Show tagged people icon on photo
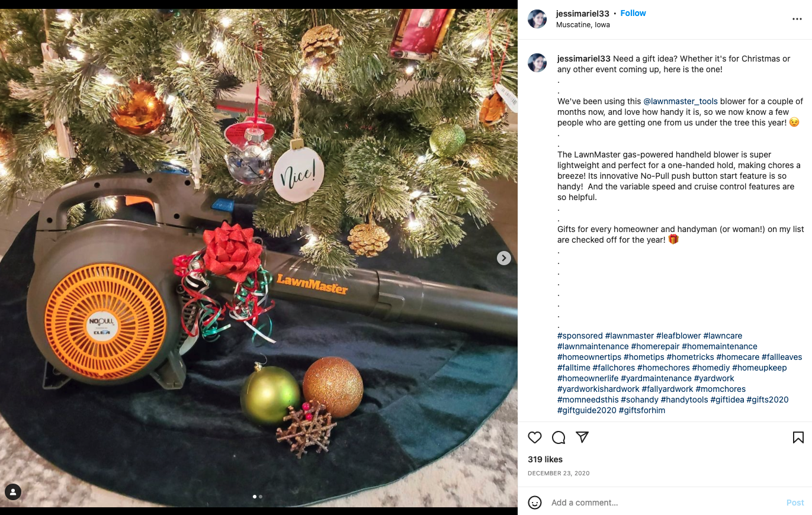This screenshot has height=515, width=812. click(x=13, y=491)
